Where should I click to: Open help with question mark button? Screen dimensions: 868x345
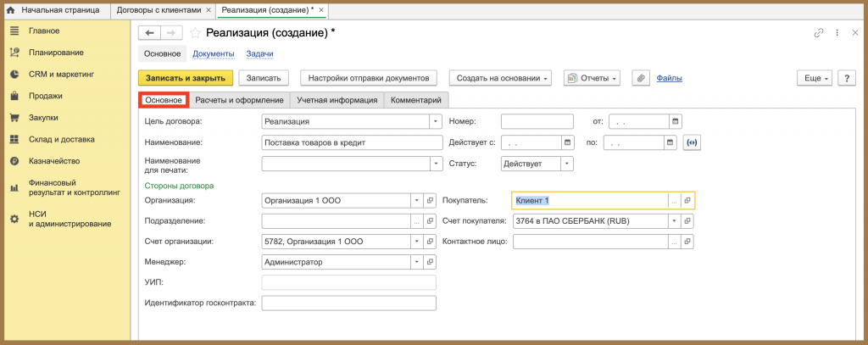pos(847,79)
